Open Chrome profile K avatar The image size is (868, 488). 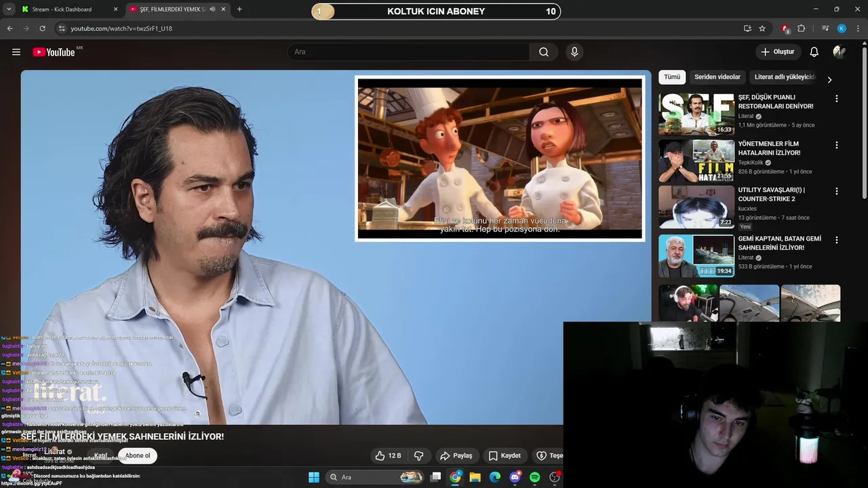[842, 28]
